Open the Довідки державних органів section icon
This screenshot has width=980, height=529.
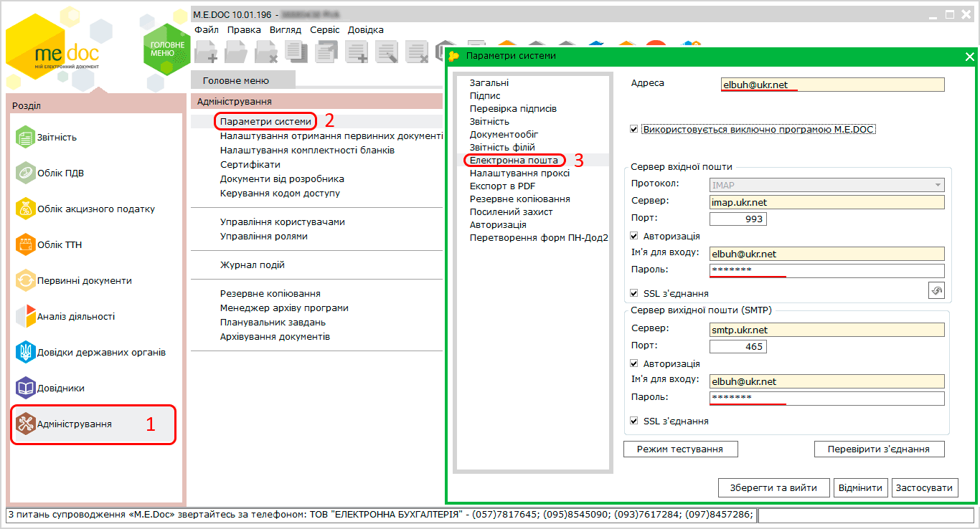point(26,352)
